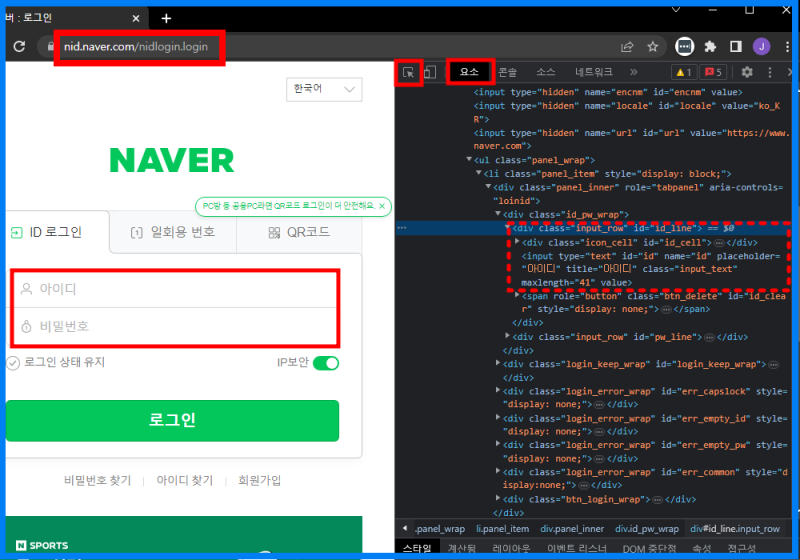
Task: Toggle the DevTools device toolbar
Action: coord(430,72)
